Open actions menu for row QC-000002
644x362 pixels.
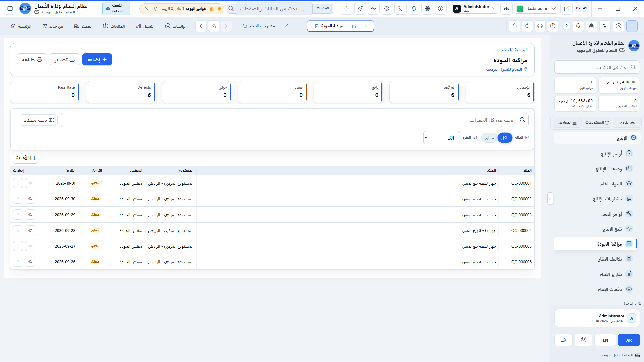18,199
